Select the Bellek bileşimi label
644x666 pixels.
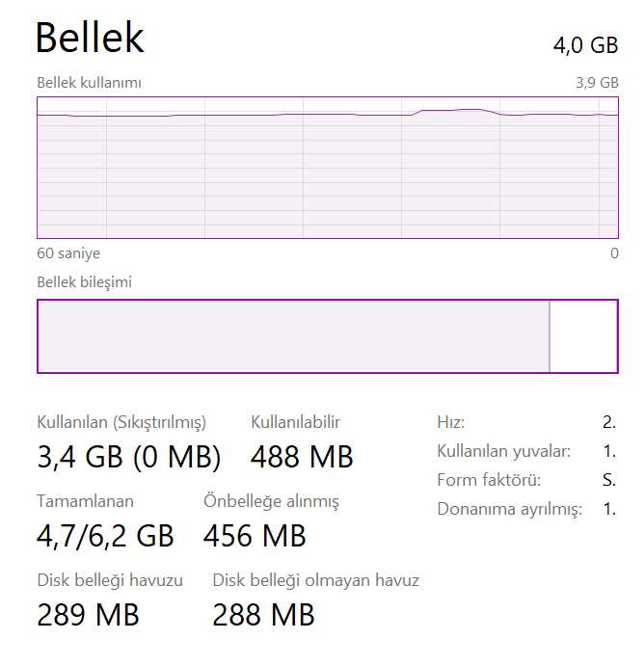(84, 282)
